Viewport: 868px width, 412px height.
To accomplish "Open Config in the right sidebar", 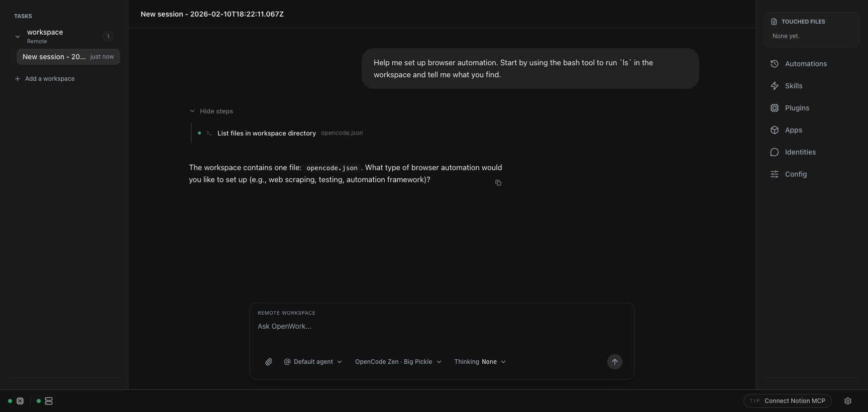I will point(796,174).
